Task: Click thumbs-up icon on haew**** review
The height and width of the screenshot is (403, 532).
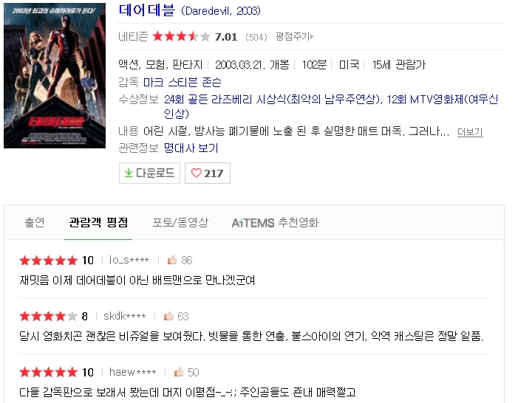Action: (x=179, y=372)
